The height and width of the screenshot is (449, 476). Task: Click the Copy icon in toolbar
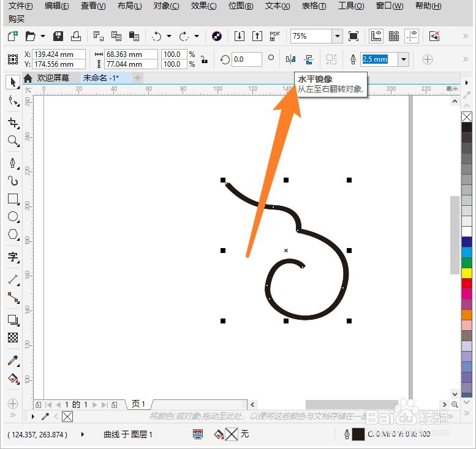[116, 36]
